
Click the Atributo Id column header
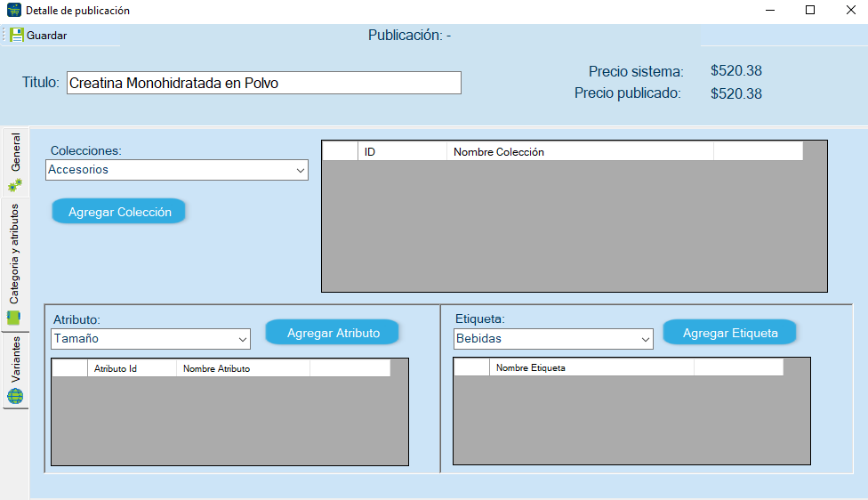pyautogui.click(x=132, y=368)
